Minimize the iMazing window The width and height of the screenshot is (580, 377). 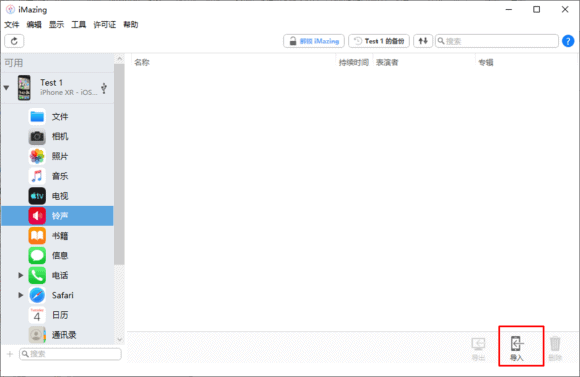click(x=509, y=9)
